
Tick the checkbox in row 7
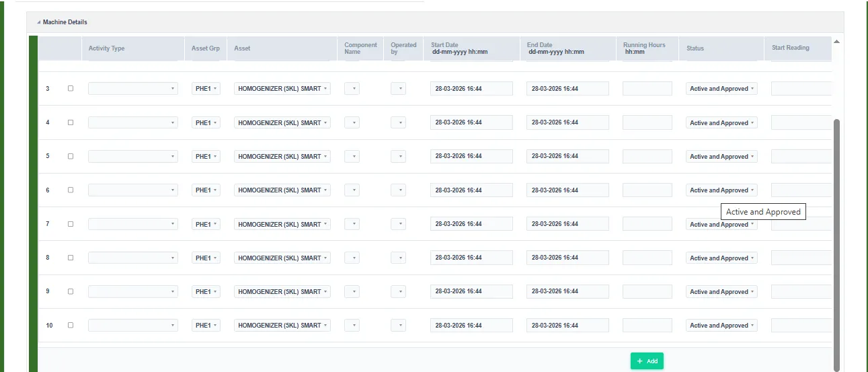[71, 223]
